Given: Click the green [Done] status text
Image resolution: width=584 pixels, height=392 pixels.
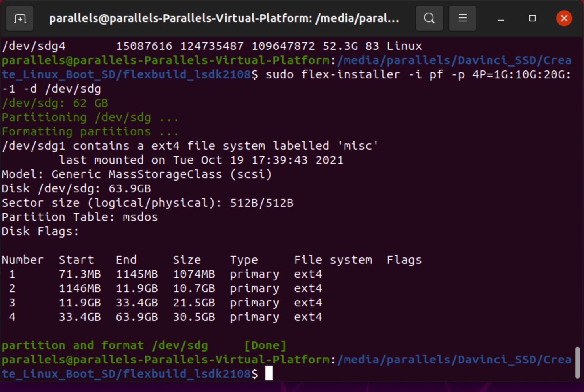Looking at the screenshot, I should (265, 345).
